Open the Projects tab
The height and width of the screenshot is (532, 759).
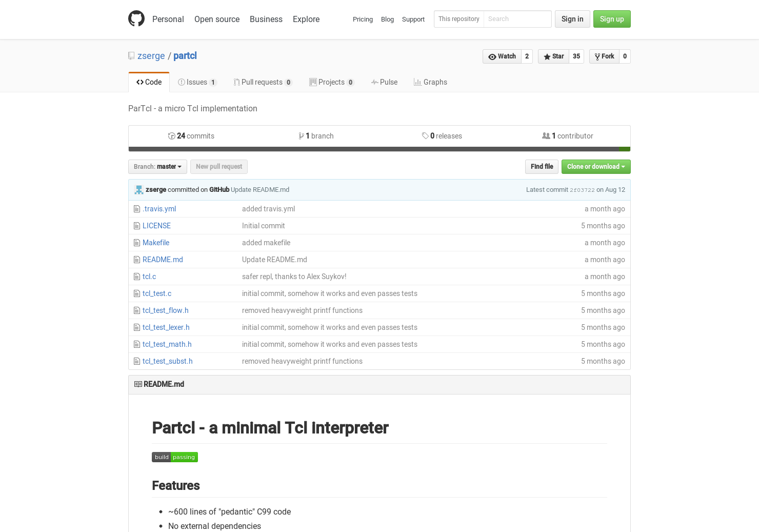pyautogui.click(x=332, y=82)
